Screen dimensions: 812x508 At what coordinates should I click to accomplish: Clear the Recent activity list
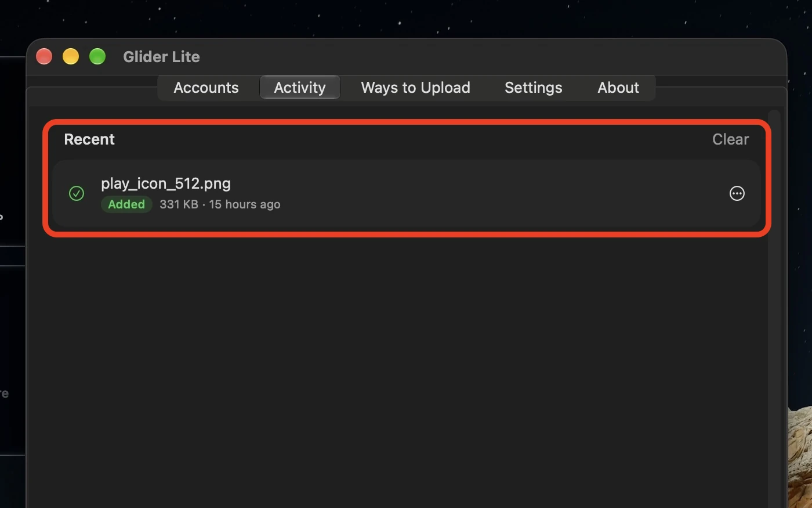[x=730, y=139]
